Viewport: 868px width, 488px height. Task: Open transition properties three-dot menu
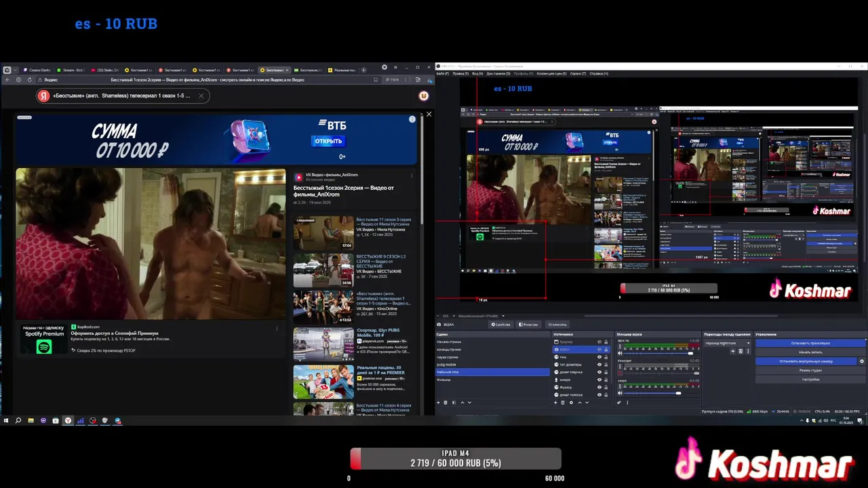748,351
